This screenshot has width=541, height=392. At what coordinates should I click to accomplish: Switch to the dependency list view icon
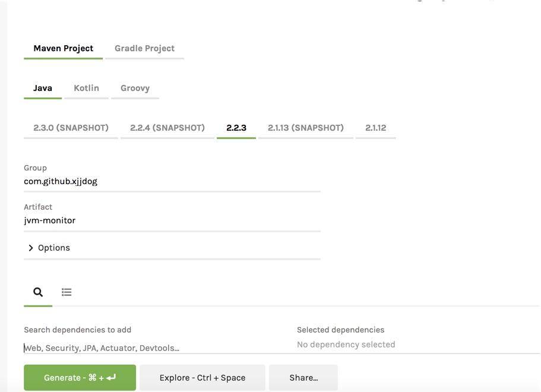click(67, 292)
